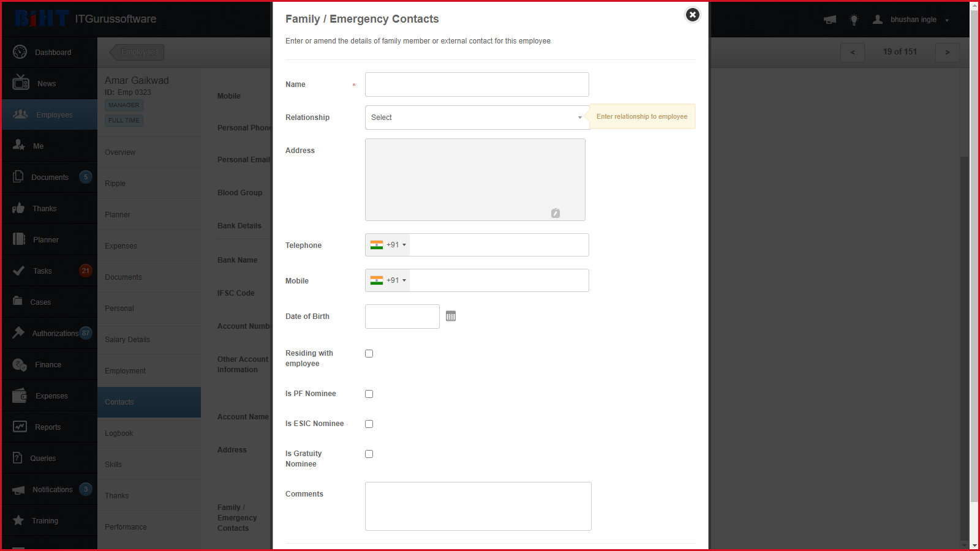Open the Date of Birth calendar picker
The height and width of the screenshot is (551, 980).
(x=451, y=316)
